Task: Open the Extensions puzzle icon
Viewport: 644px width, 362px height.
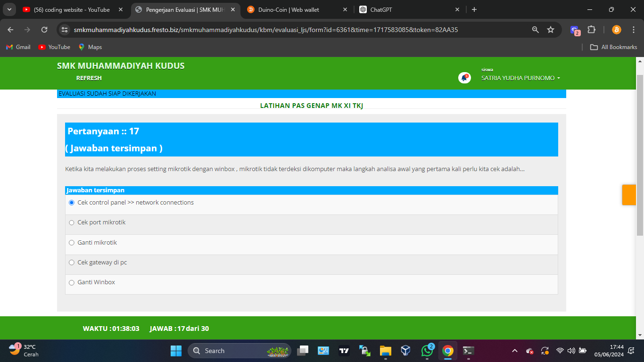Action: 591,30
